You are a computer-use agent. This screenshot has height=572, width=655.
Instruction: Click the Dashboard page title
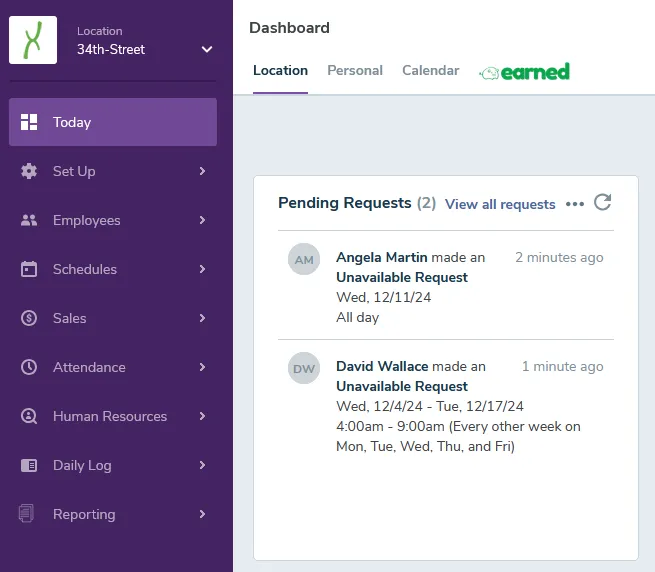[289, 28]
